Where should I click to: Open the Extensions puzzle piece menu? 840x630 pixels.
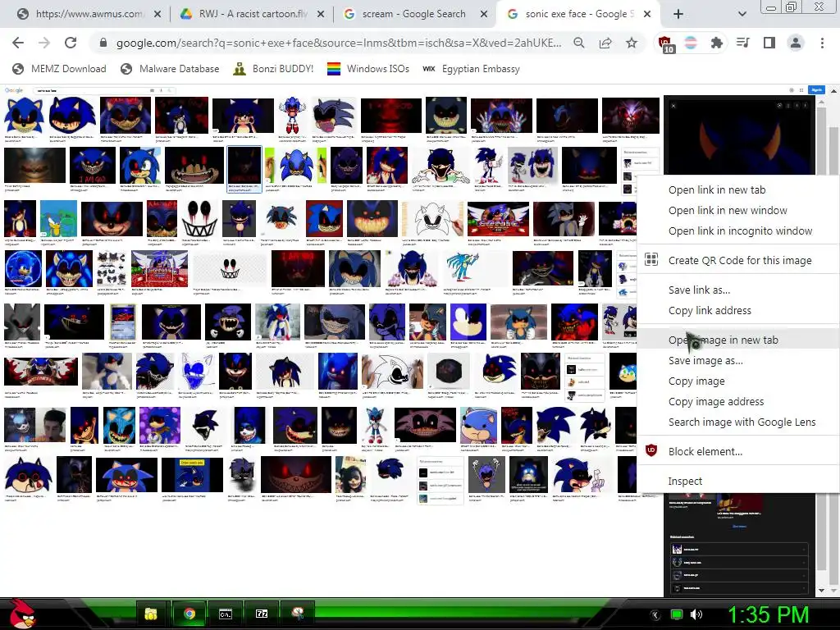click(717, 43)
